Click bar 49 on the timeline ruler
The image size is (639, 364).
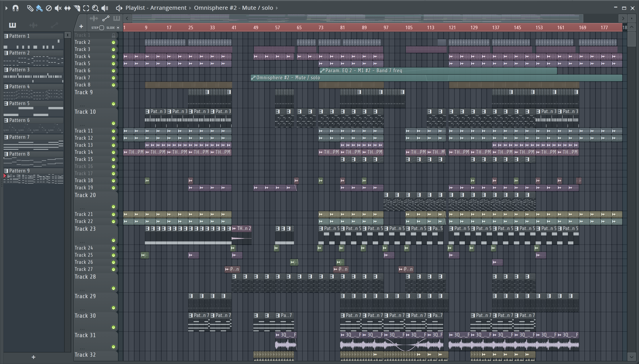pos(256,27)
